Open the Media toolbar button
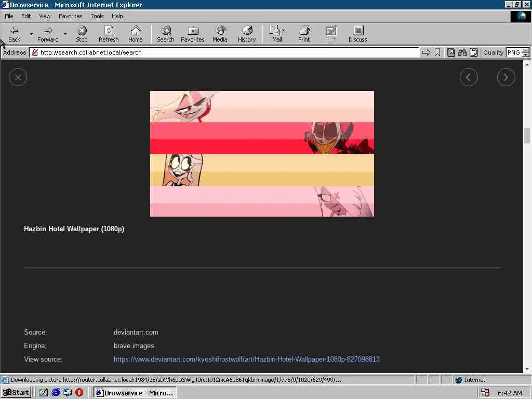This screenshot has width=532, height=399. 220,34
